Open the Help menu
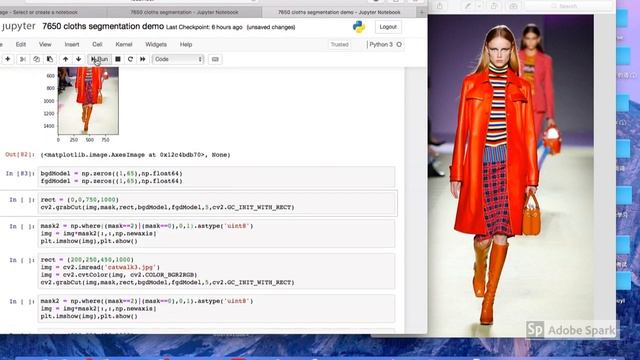The width and height of the screenshot is (640, 360). (x=186, y=44)
